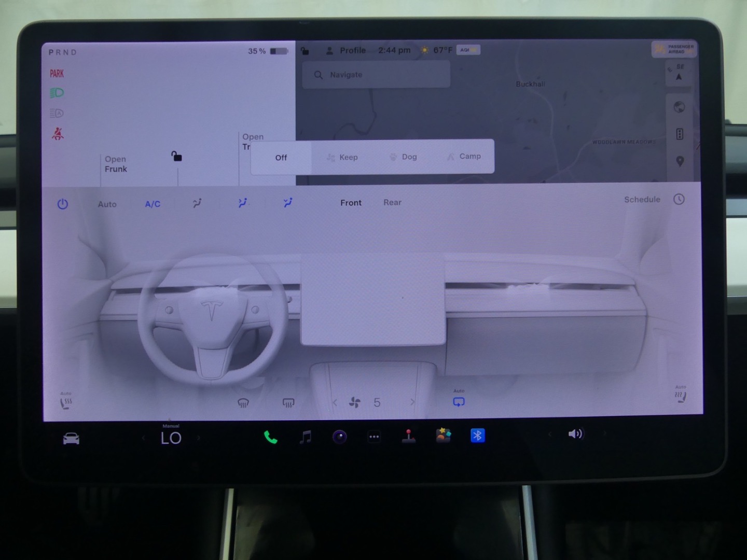Decrease fan speed with left chevron
Viewport: 747px width, 560px height.
(335, 402)
